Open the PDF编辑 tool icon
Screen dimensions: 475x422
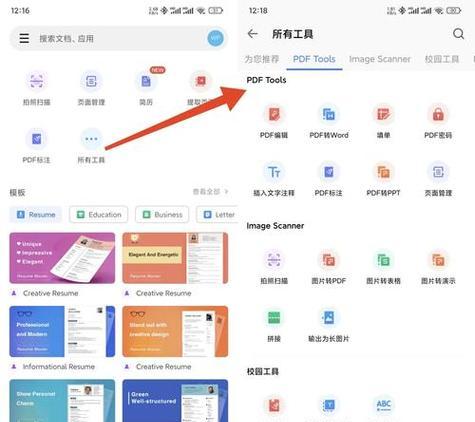274,115
